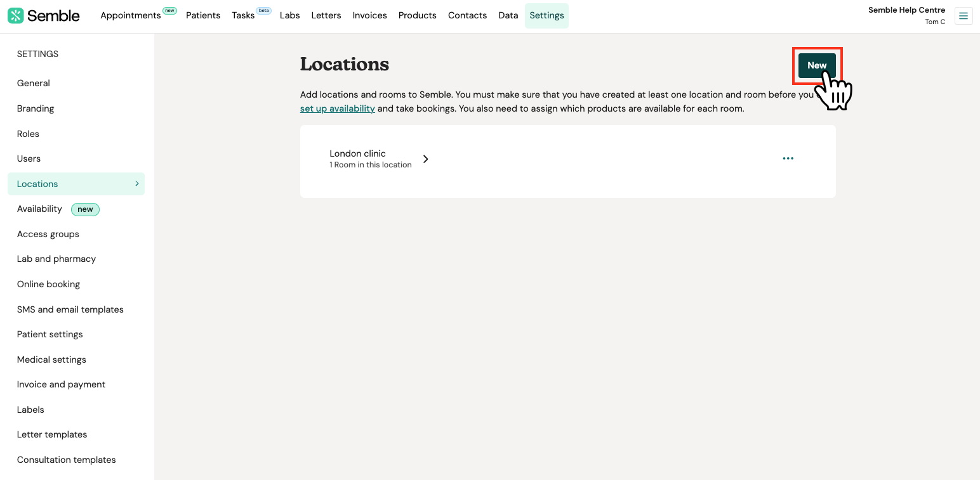
Task: Open Access groups settings
Action: (48, 234)
